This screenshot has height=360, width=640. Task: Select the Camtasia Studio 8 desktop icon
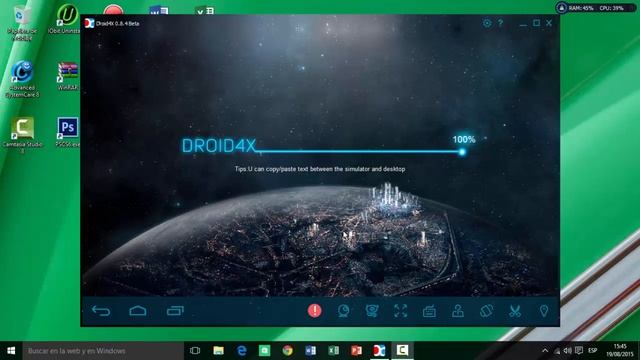click(x=22, y=135)
